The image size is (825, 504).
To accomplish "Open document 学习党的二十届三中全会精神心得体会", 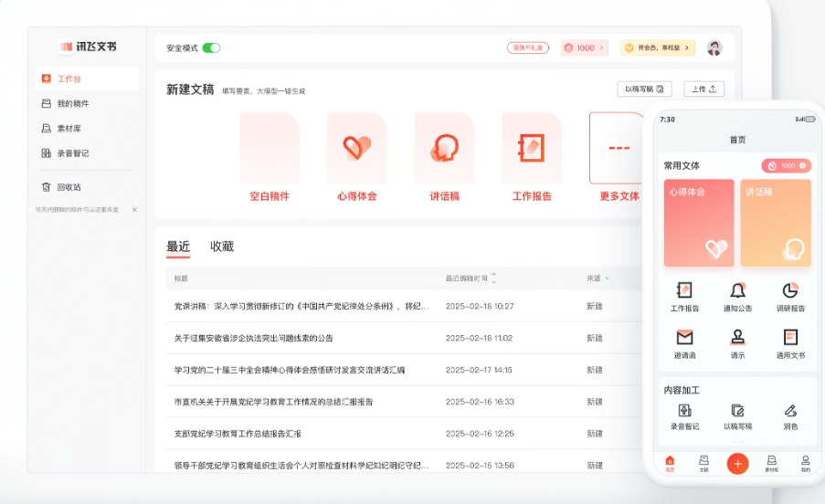I will 290,370.
